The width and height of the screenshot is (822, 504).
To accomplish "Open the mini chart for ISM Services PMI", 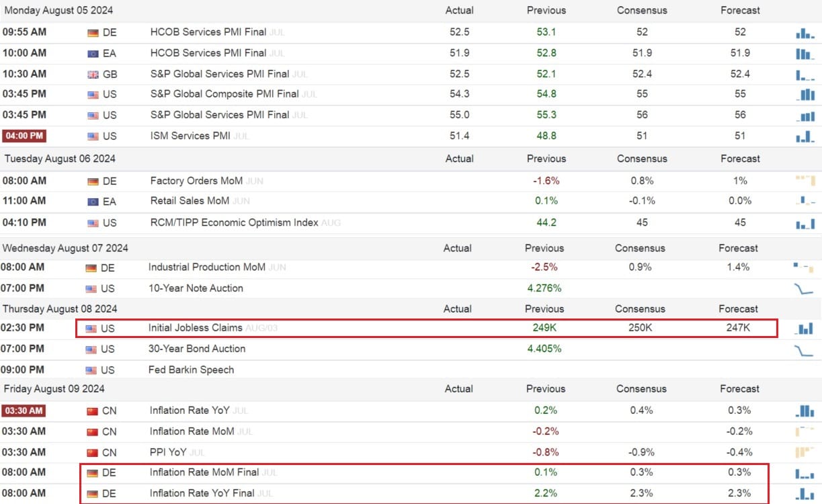I will click(x=805, y=136).
